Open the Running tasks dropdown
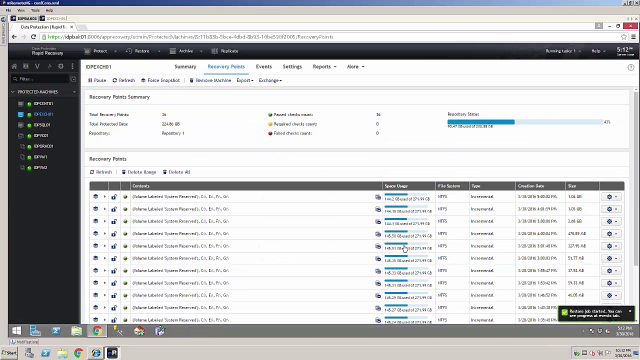This screenshot has height=360, width=640. (563, 51)
